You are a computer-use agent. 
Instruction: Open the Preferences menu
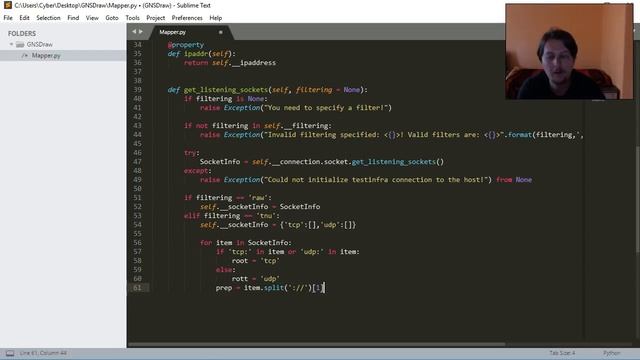coord(187,18)
